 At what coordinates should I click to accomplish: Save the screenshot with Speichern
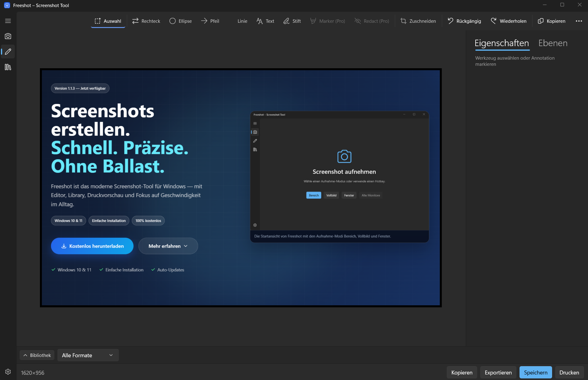535,372
